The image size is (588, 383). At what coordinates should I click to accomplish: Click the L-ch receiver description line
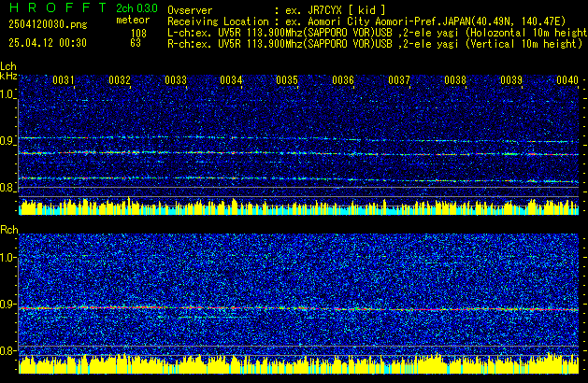click(378, 33)
